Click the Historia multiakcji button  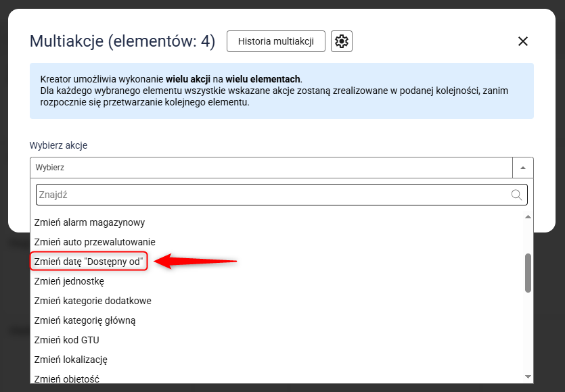click(275, 41)
